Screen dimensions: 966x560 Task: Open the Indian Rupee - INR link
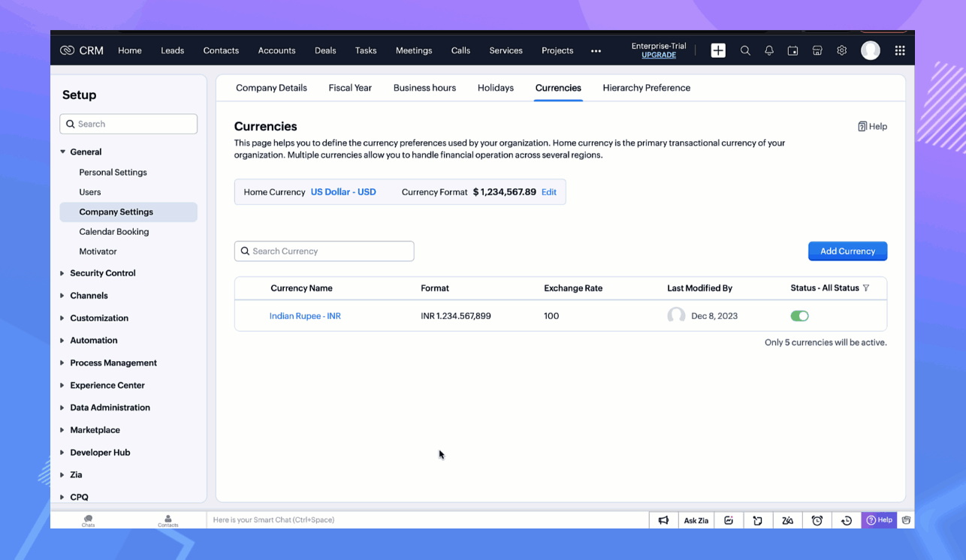(305, 316)
